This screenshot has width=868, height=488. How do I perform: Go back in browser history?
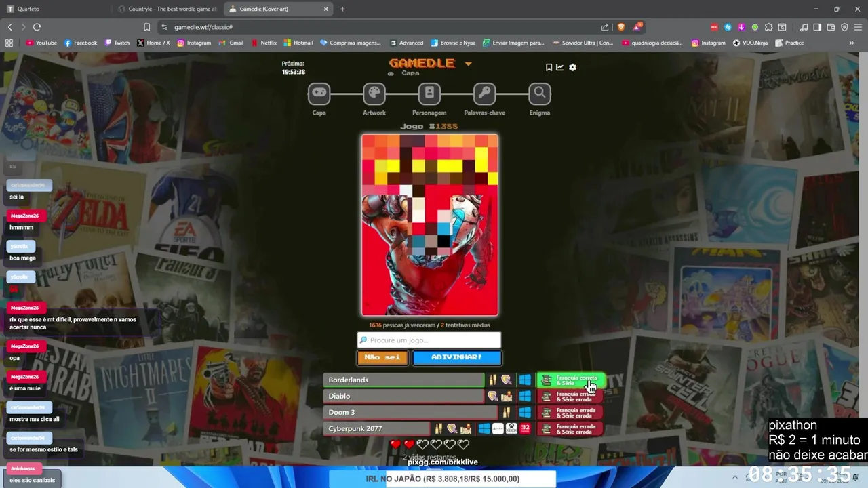(x=9, y=27)
